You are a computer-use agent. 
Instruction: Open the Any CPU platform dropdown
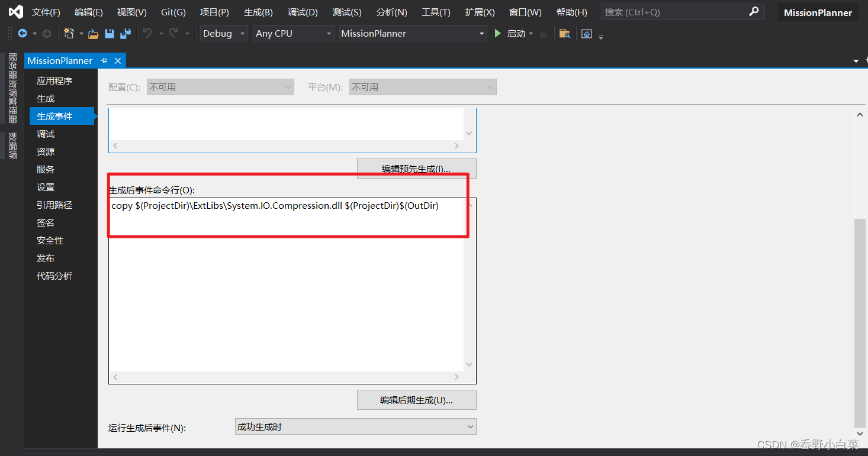pos(329,34)
